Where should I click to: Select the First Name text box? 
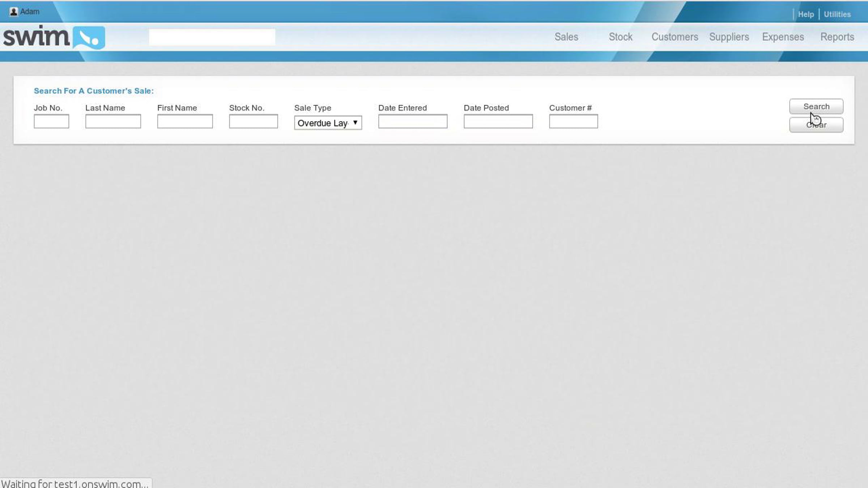tap(185, 121)
